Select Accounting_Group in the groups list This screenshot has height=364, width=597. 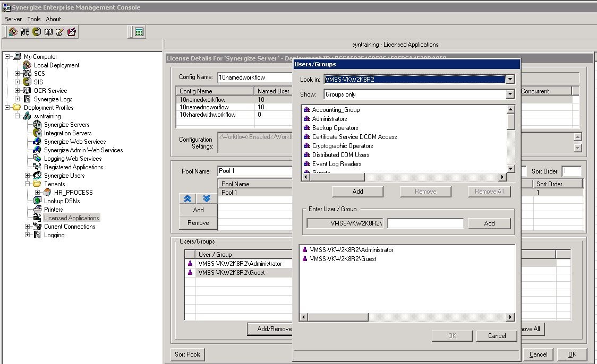click(x=336, y=109)
